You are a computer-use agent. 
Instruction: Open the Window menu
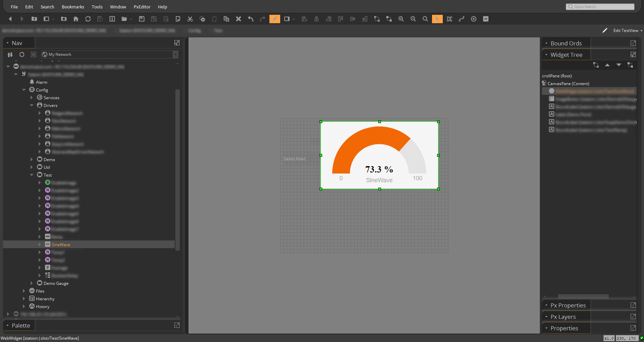[118, 7]
